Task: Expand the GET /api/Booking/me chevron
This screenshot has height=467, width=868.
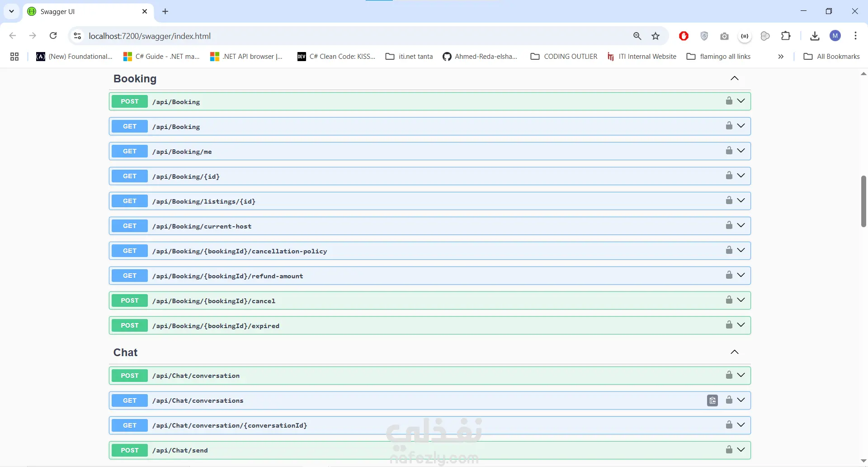Action: (x=741, y=151)
